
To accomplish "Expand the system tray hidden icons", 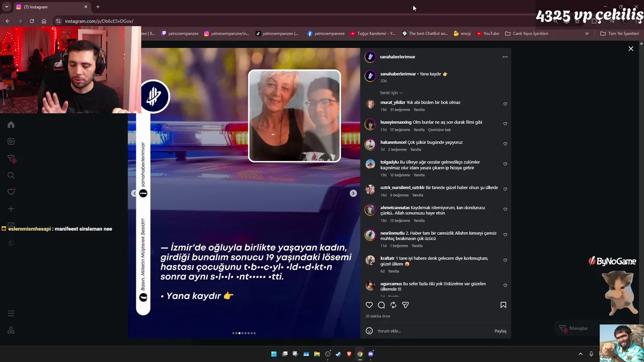I will [x=580, y=354].
